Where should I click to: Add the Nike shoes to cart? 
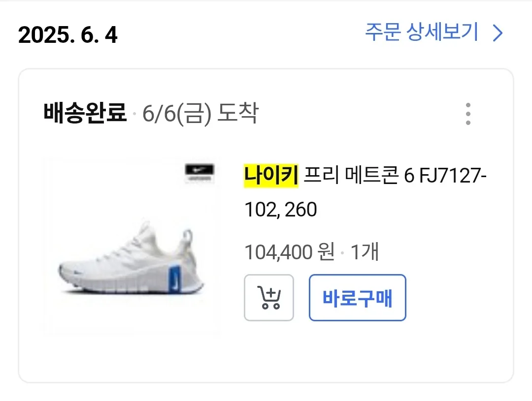[x=269, y=298]
